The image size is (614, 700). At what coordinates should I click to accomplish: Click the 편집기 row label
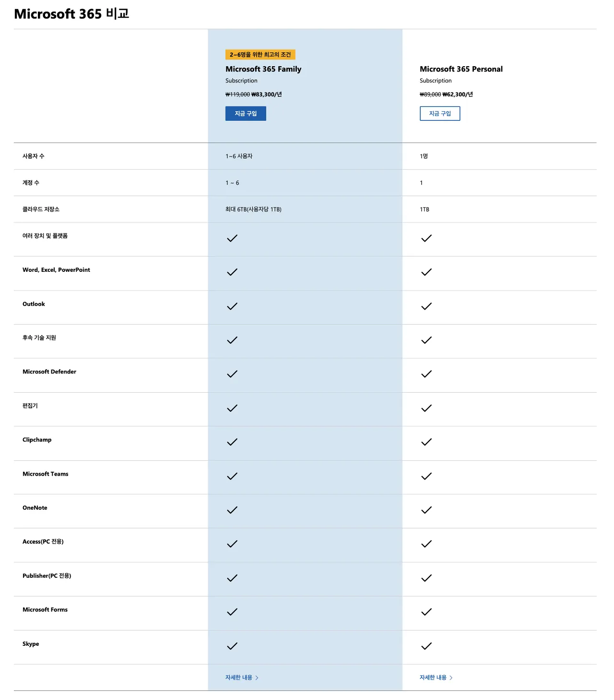(x=30, y=406)
